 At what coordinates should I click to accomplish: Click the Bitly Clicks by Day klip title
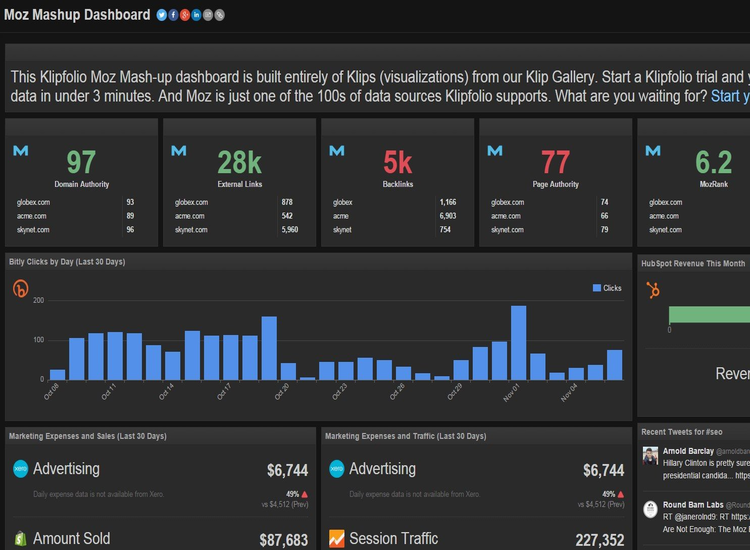point(67,262)
